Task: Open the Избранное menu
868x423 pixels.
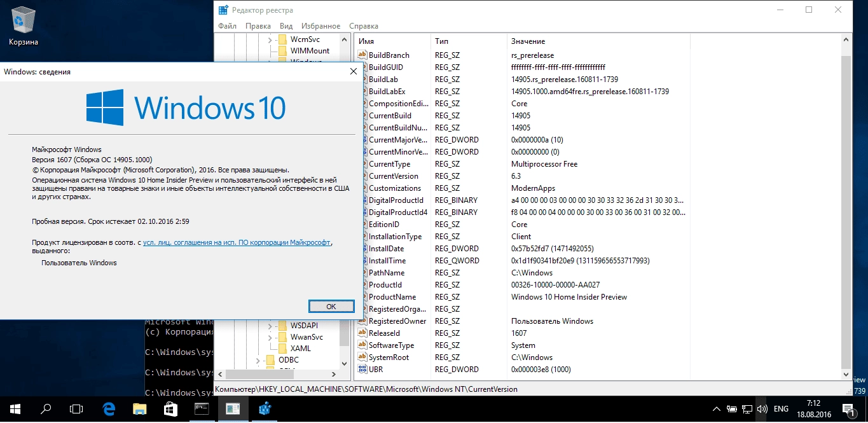Action: point(322,26)
